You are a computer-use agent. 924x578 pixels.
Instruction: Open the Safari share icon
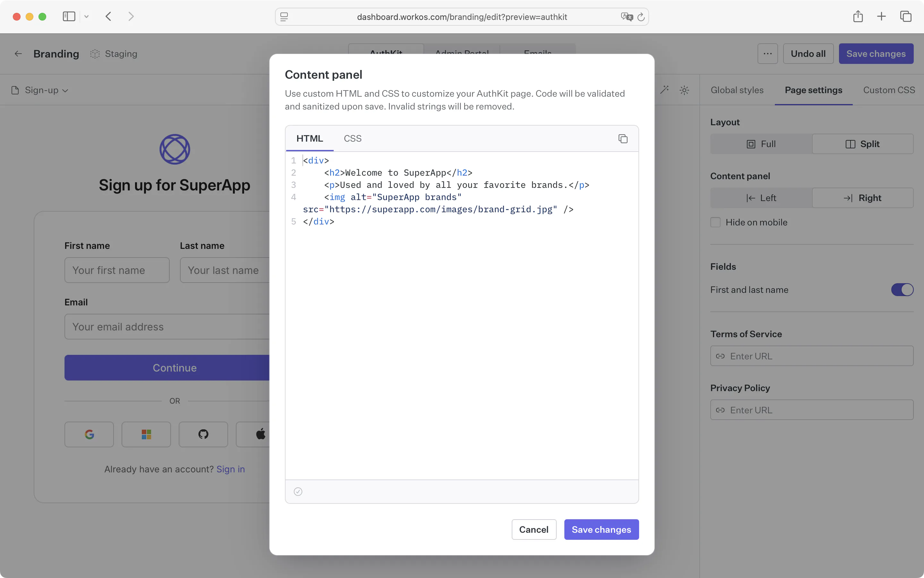(858, 16)
